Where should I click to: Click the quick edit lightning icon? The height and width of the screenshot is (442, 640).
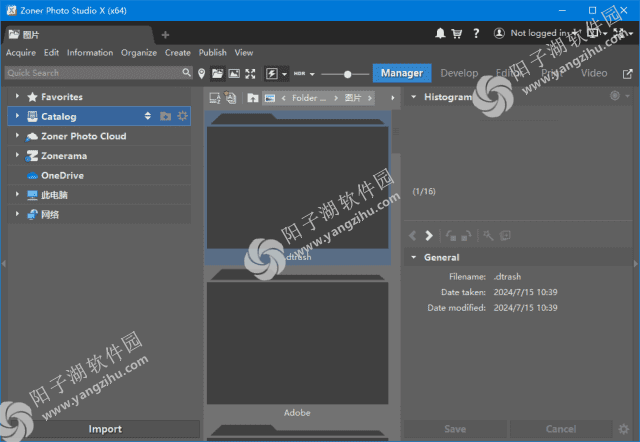[x=271, y=73]
